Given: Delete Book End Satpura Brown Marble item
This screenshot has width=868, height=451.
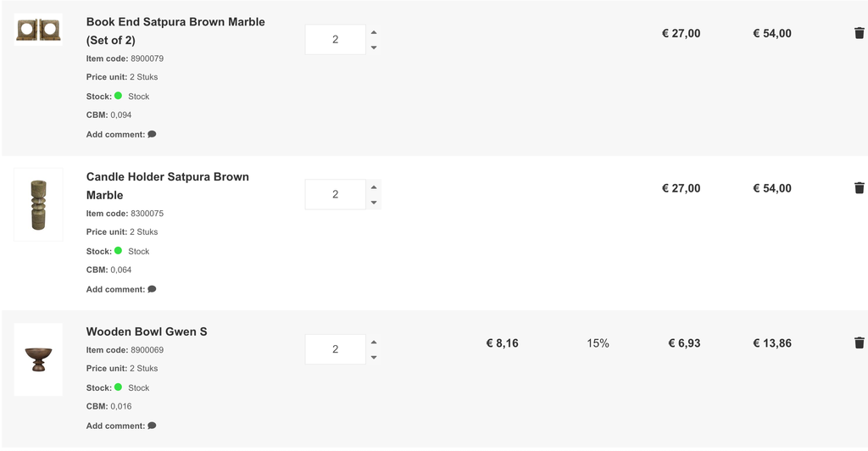Looking at the screenshot, I should tap(860, 33).
